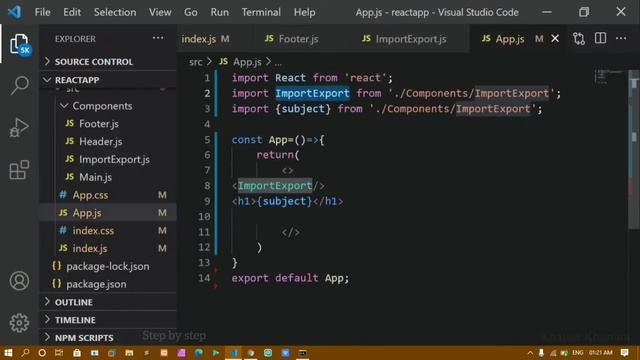Click the src breadcrumb segment
Screen dimensions: 640x360
click(x=196, y=62)
